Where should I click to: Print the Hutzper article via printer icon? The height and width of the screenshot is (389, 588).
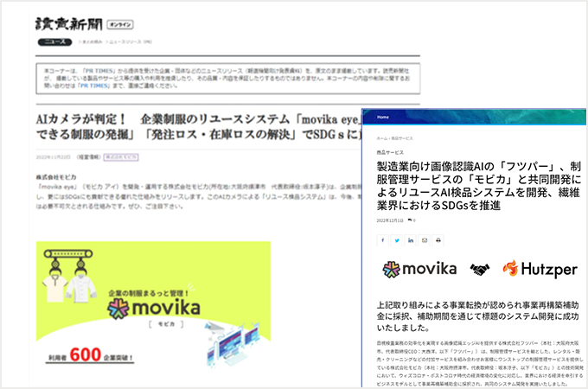(438, 240)
